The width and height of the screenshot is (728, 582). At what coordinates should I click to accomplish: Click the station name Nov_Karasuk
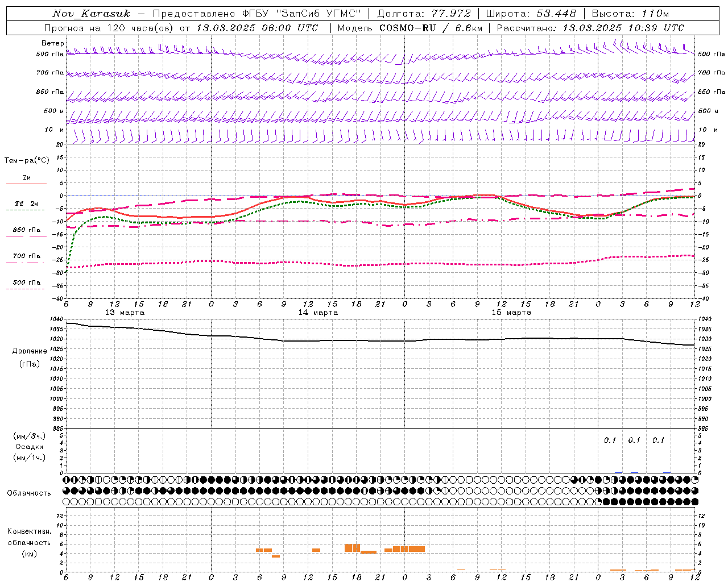point(91,14)
